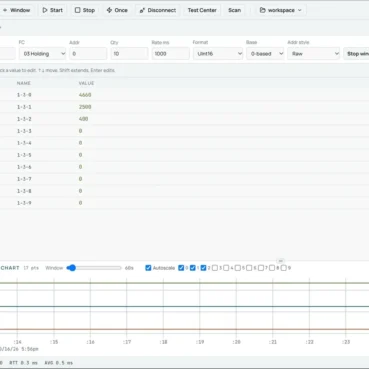Select value 400 in row 1-3-2
Screen dimensions: 369x369
click(84, 119)
